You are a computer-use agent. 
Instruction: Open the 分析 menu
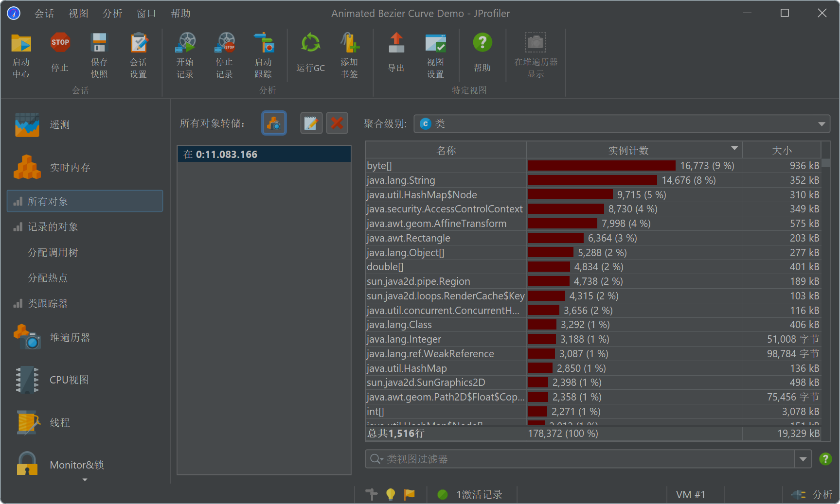pos(112,14)
